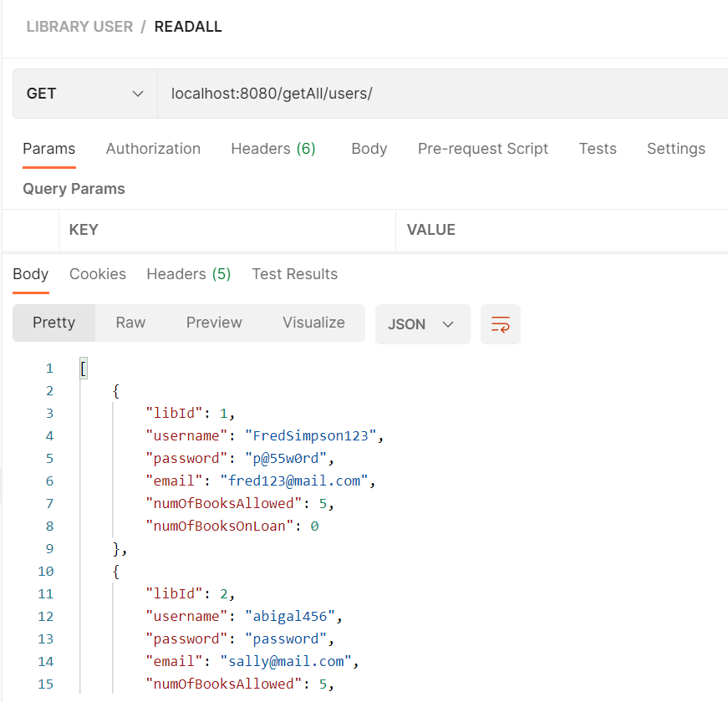Click the LIBRARY USER breadcrumb link
This screenshot has height=702, width=728.
click(79, 27)
